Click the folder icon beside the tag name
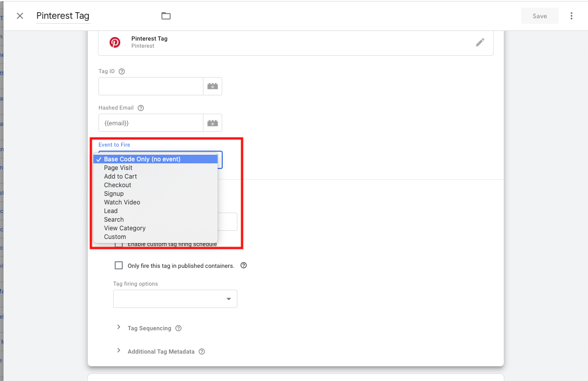 pyautogui.click(x=166, y=16)
